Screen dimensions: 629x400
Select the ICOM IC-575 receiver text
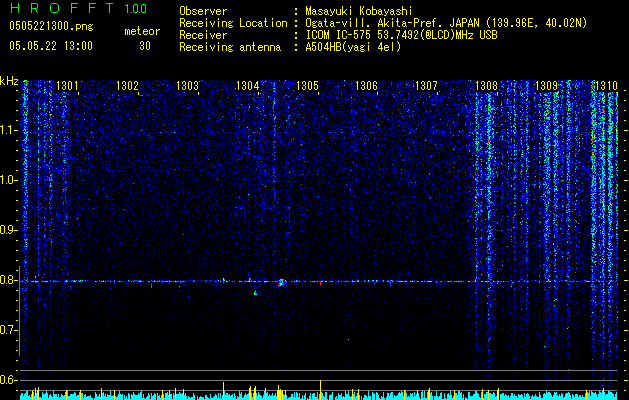[x=401, y=35]
